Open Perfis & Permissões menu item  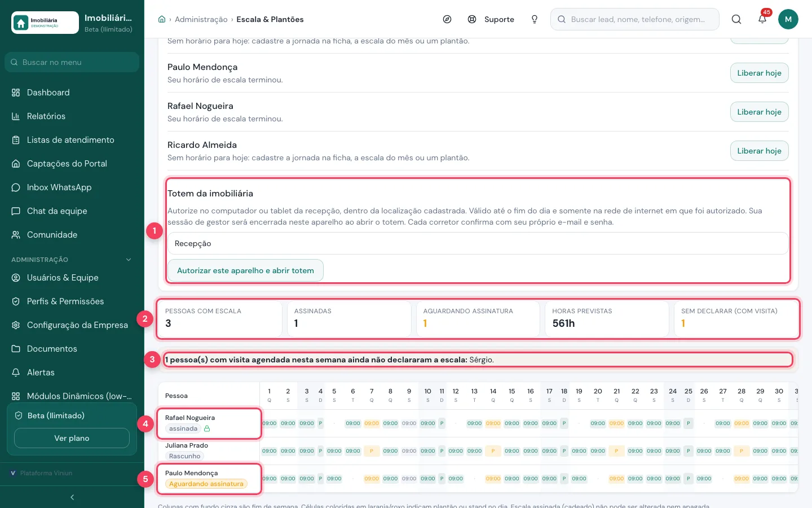[x=72, y=301]
